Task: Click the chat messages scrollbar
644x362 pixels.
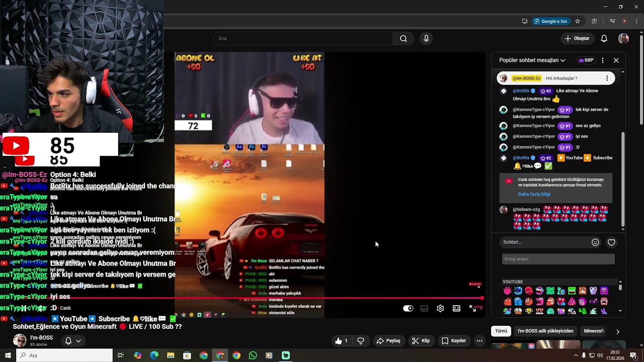Action: pyautogui.click(x=623, y=178)
